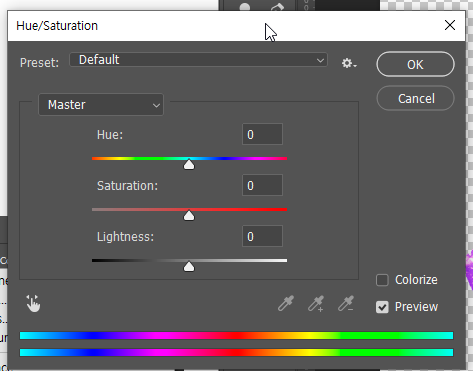Focus the Lightness value input field
Image resolution: width=473 pixels, height=371 pixels.
262,236
